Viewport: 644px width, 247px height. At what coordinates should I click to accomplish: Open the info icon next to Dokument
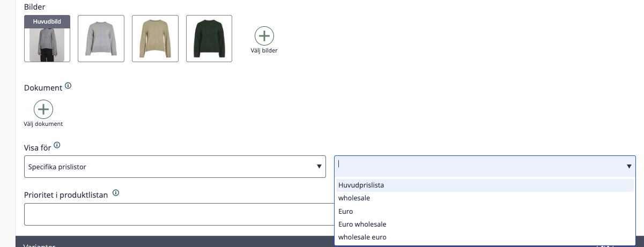click(x=68, y=86)
